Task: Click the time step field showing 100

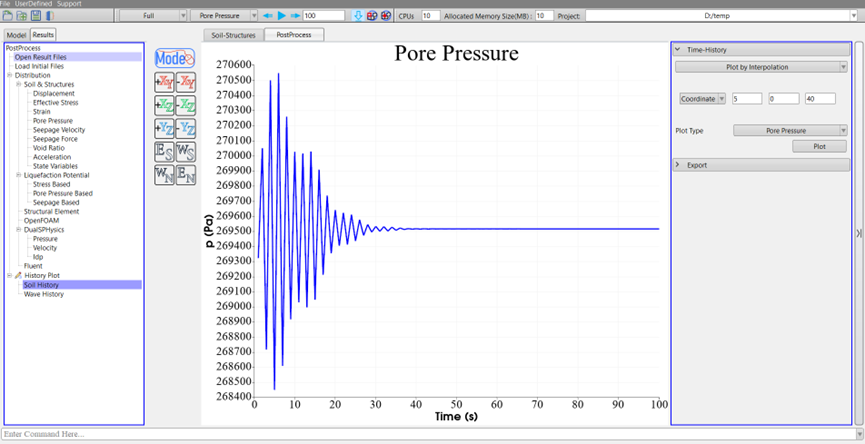Action: point(324,16)
